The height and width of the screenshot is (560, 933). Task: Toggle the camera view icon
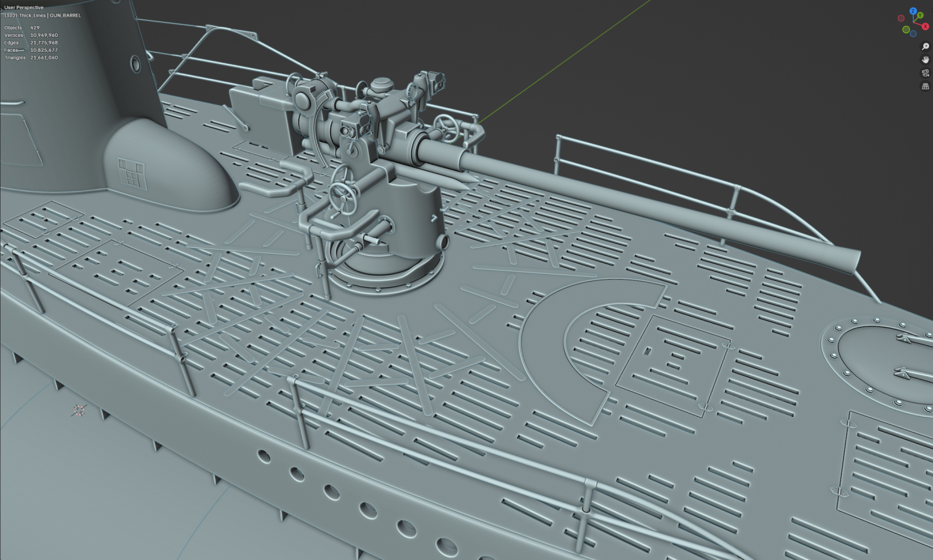pyautogui.click(x=925, y=73)
